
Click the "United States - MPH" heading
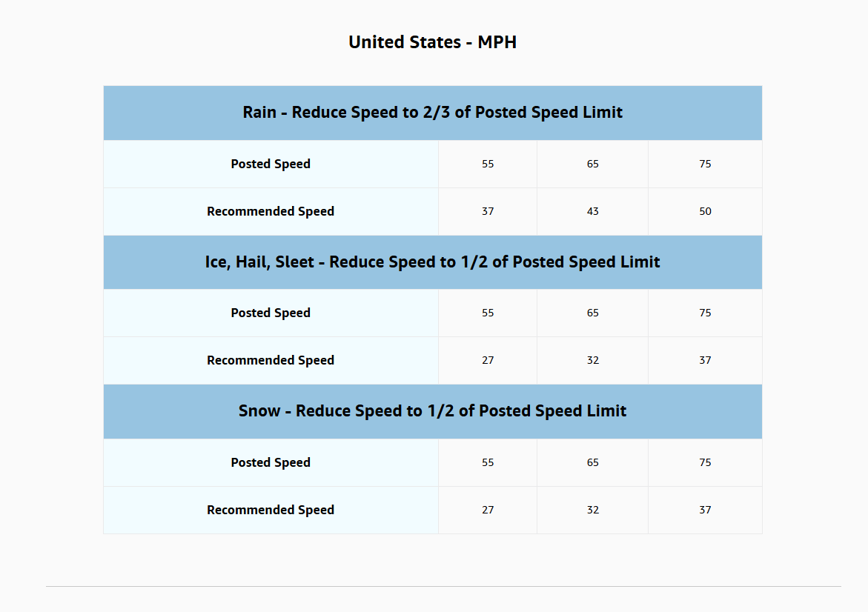click(x=432, y=42)
